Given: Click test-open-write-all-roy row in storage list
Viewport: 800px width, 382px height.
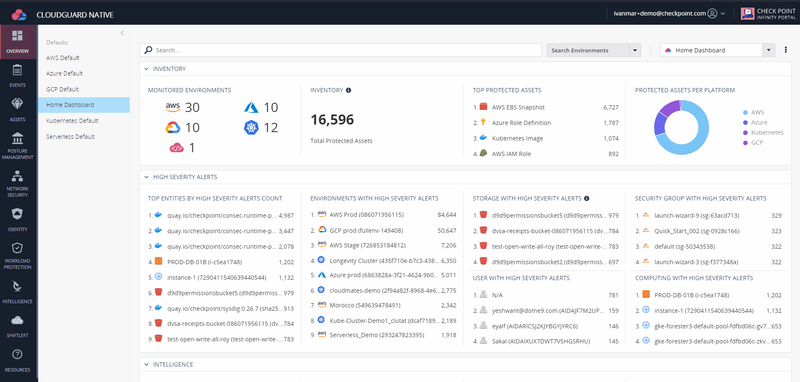Looking at the screenshot, I should [546, 246].
